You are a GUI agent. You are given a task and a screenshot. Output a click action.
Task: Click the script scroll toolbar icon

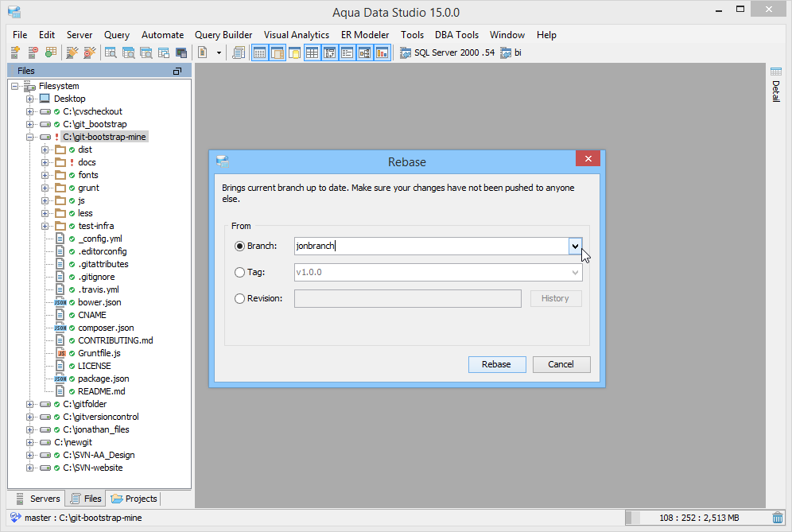pyautogui.click(x=239, y=52)
